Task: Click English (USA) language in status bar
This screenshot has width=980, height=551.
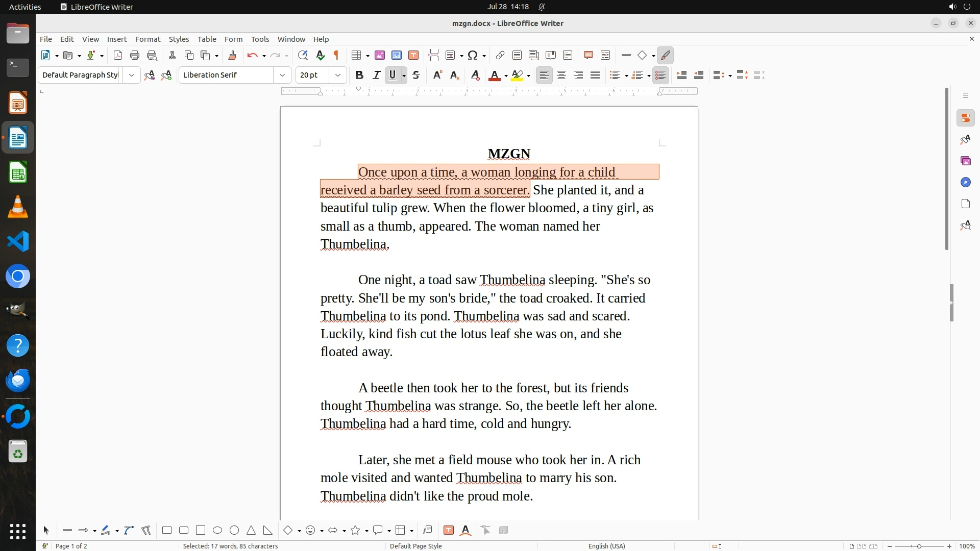Action: coord(606,546)
